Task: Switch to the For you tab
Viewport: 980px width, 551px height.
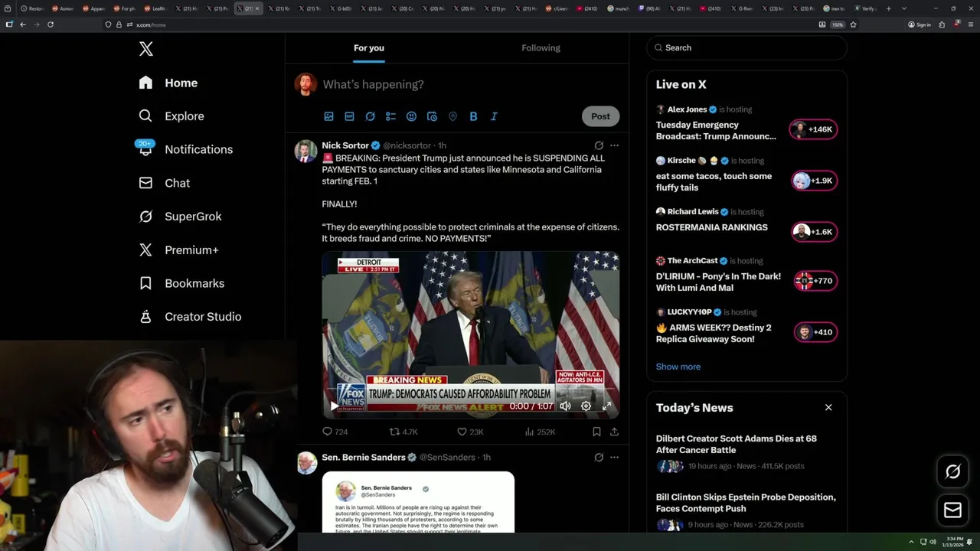Action: coord(369,47)
